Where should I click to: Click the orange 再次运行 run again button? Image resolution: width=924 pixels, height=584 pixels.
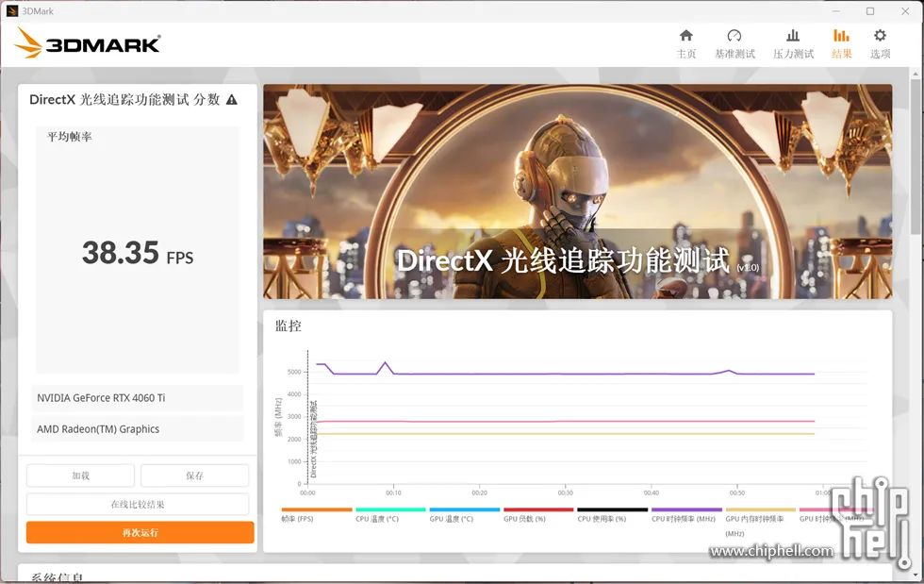(x=140, y=533)
